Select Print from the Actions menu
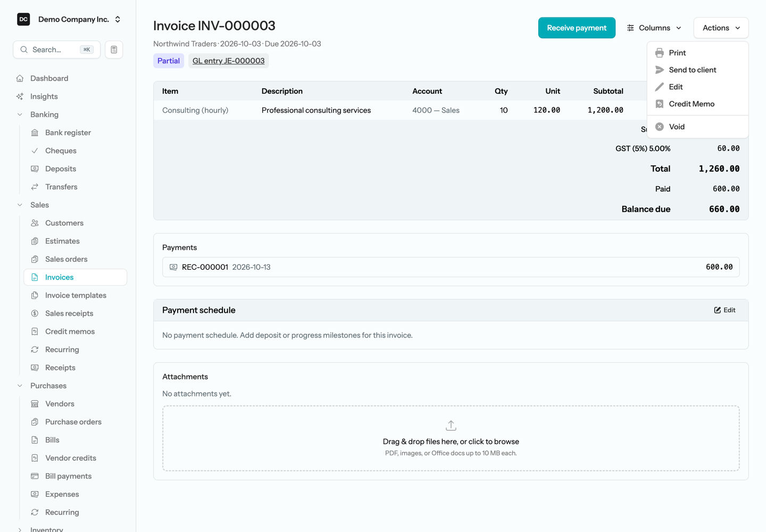Screen dimensions: 766x532 point(698,53)
